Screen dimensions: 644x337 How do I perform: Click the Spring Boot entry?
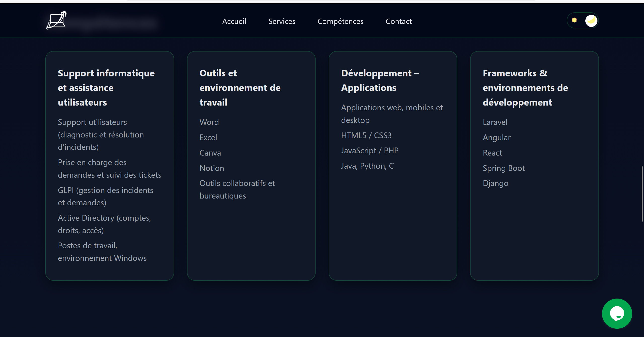pos(504,168)
